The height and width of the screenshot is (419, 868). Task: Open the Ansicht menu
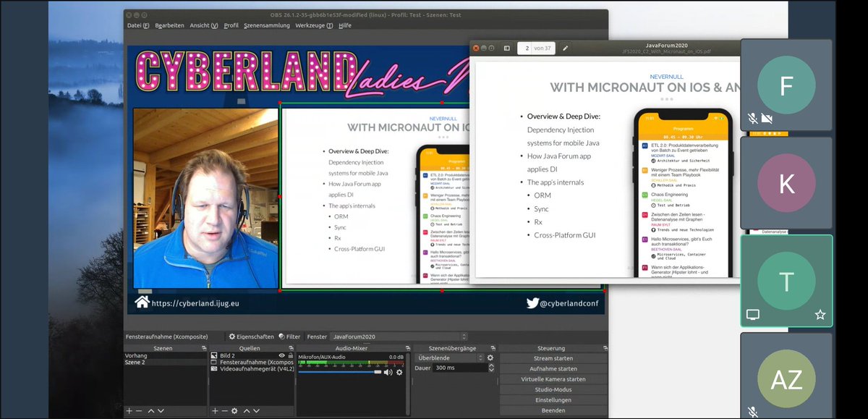pos(204,25)
